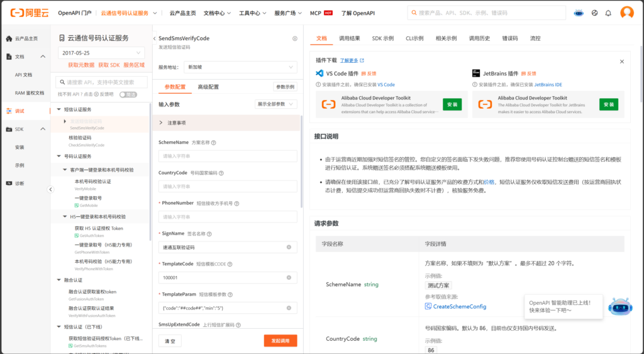Viewport: 644px width, 354px height.
Task: Open the SDK 示例 tab
Action: (382, 38)
